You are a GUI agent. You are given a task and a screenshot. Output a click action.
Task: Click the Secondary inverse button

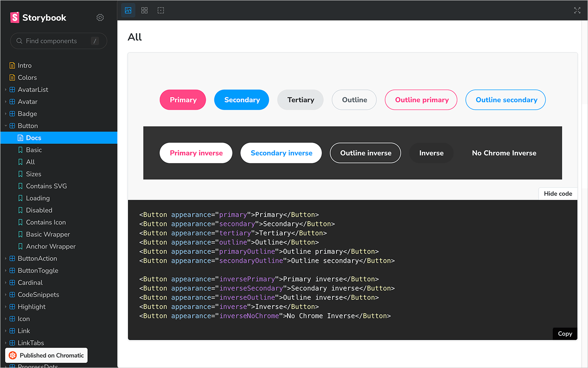[281, 153]
